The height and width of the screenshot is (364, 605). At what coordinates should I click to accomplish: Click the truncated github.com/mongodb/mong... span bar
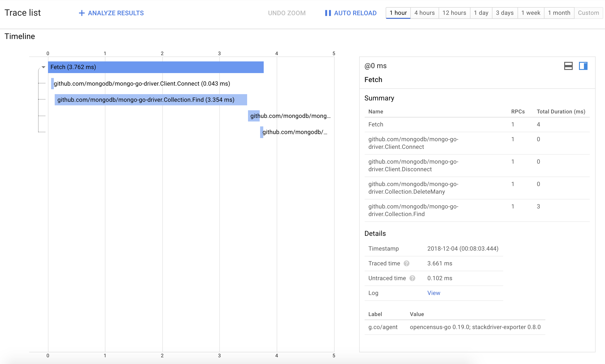[x=254, y=116]
